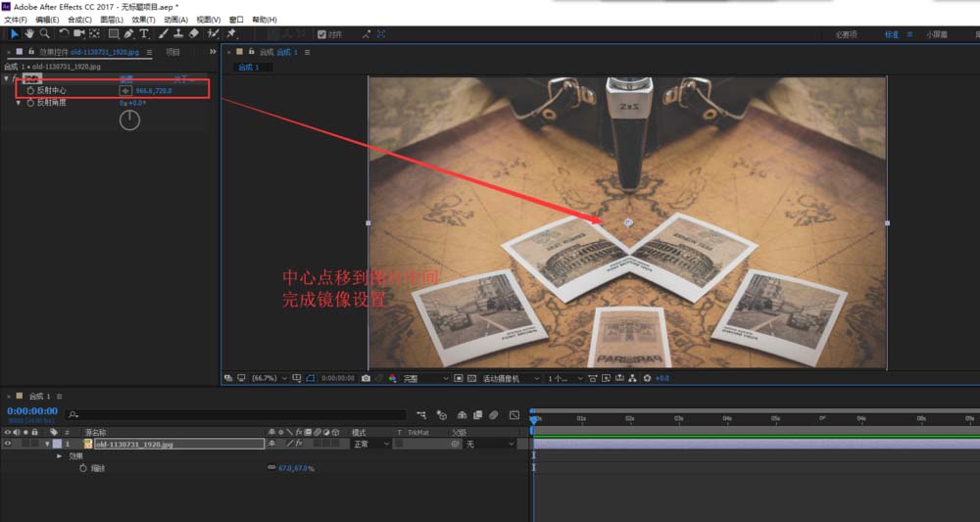Hide the old-1130731_1920.jpg layer with eye toggle
The width and height of the screenshot is (980, 522).
click(8, 444)
